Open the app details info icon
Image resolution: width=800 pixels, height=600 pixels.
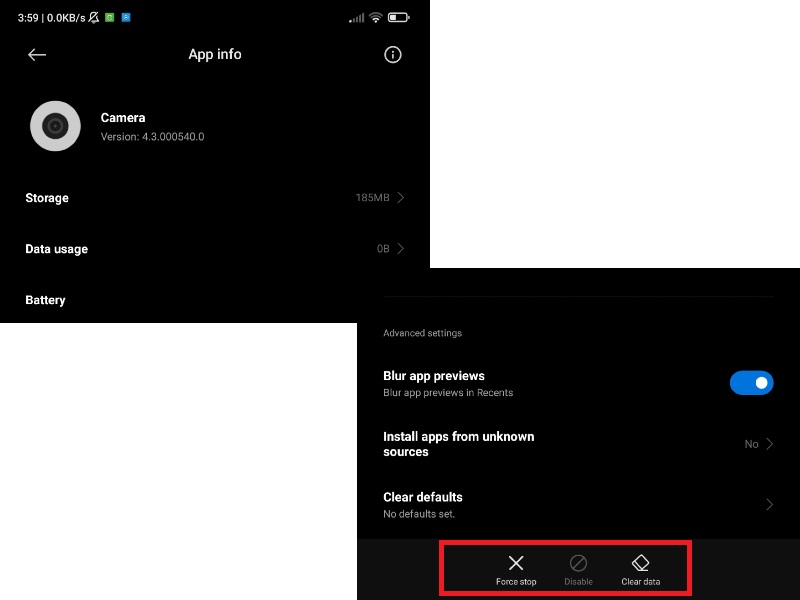pos(392,55)
